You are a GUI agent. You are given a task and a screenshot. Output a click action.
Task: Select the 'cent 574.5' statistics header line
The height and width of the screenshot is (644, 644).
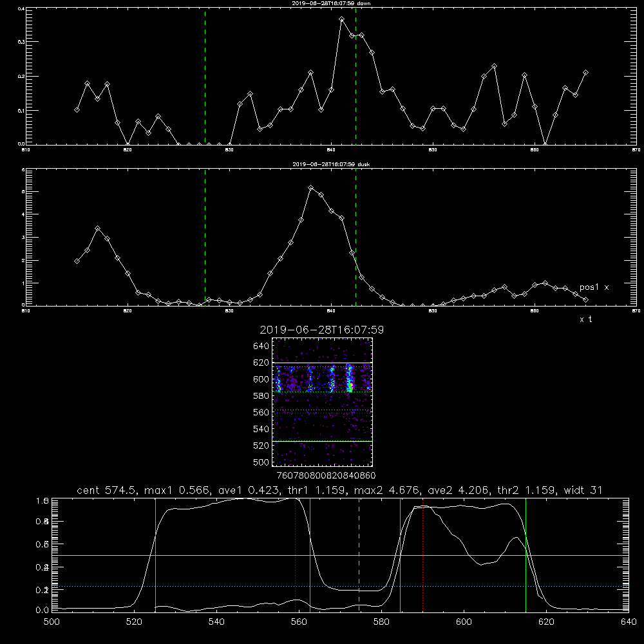pos(339,490)
